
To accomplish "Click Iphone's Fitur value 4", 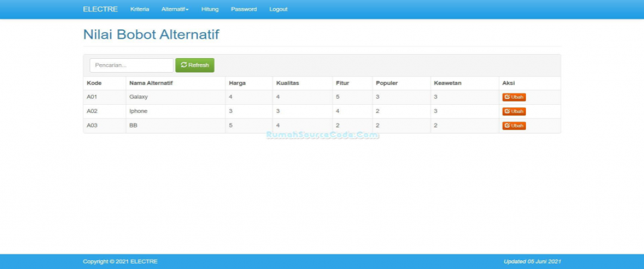I will tap(337, 111).
